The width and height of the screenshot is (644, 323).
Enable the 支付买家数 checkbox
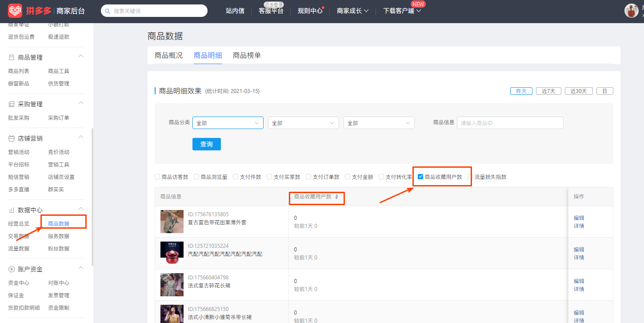[269, 177]
